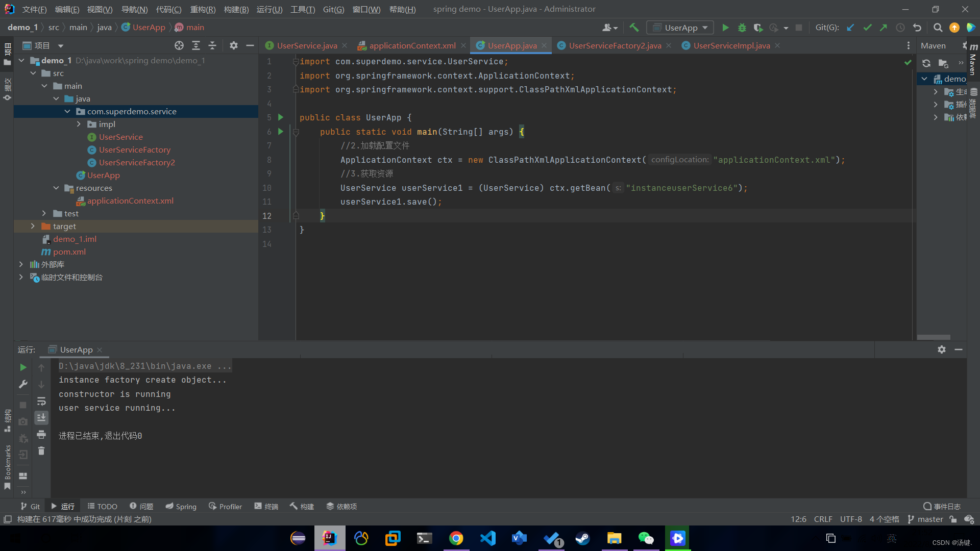
Task: Collapse the resources folder node
Action: click(56, 188)
